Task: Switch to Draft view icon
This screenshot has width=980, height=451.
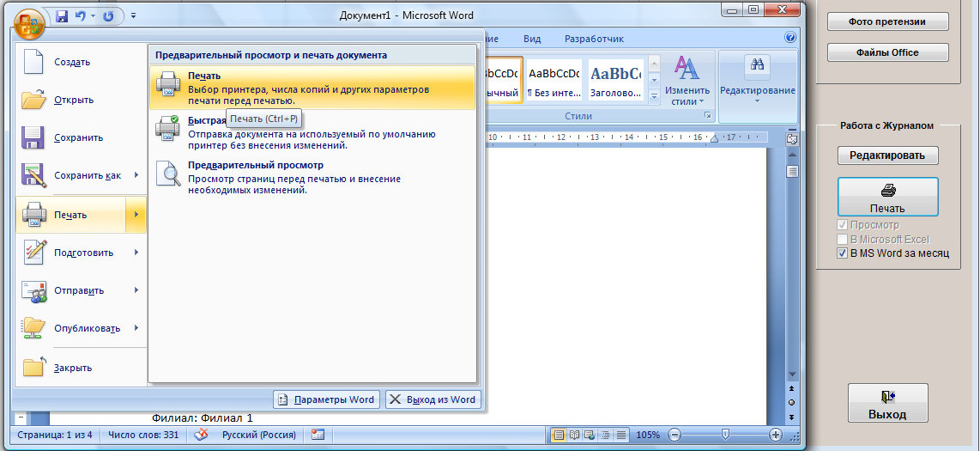Action: click(620, 435)
